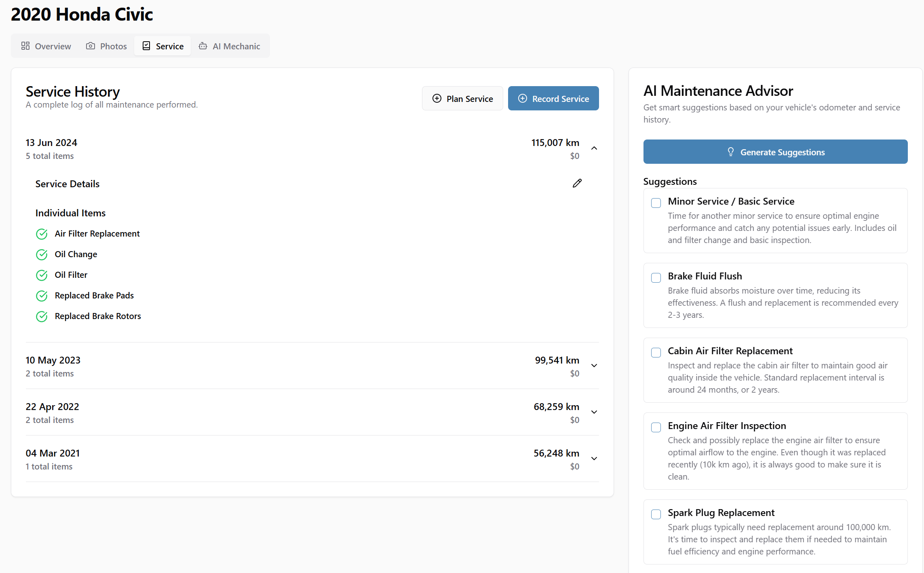The height and width of the screenshot is (573, 924).
Task: Click the checkmark icon beside Replaced Brake Rotors
Action: tap(42, 317)
